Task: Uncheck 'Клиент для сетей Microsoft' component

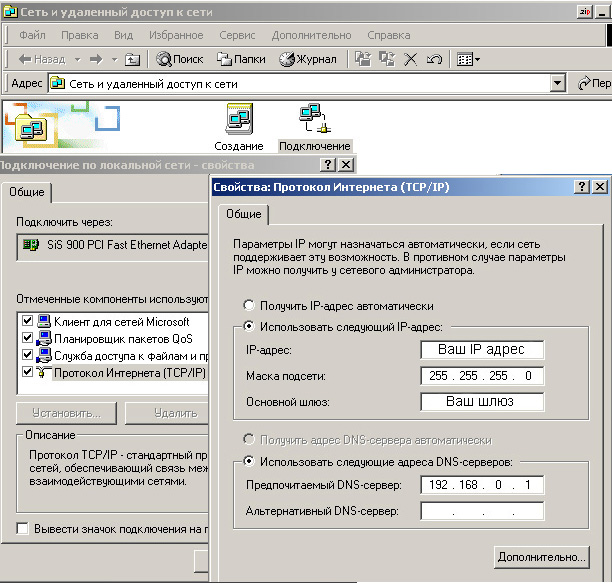Action: [x=27, y=322]
